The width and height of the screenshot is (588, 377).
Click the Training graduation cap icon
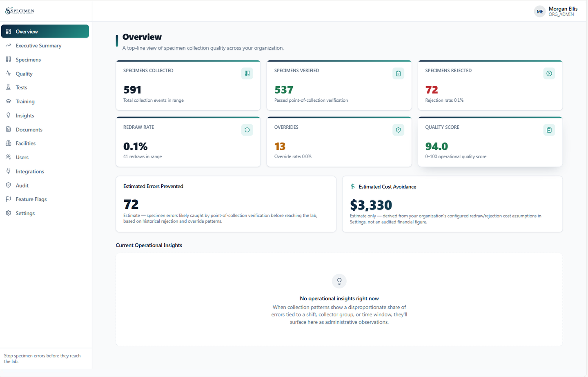[x=8, y=101]
